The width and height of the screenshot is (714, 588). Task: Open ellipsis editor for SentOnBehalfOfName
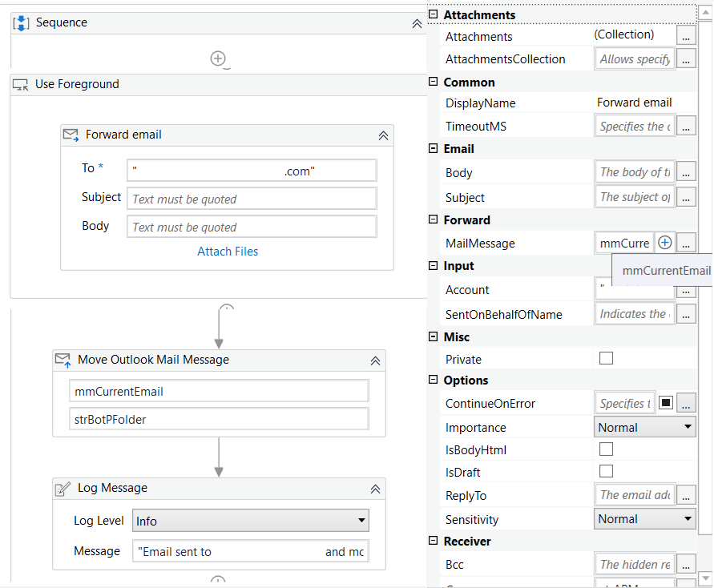click(686, 313)
